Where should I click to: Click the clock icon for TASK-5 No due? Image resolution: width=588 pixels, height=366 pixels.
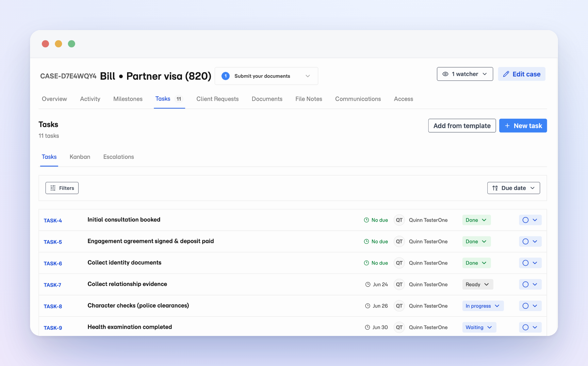click(367, 242)
